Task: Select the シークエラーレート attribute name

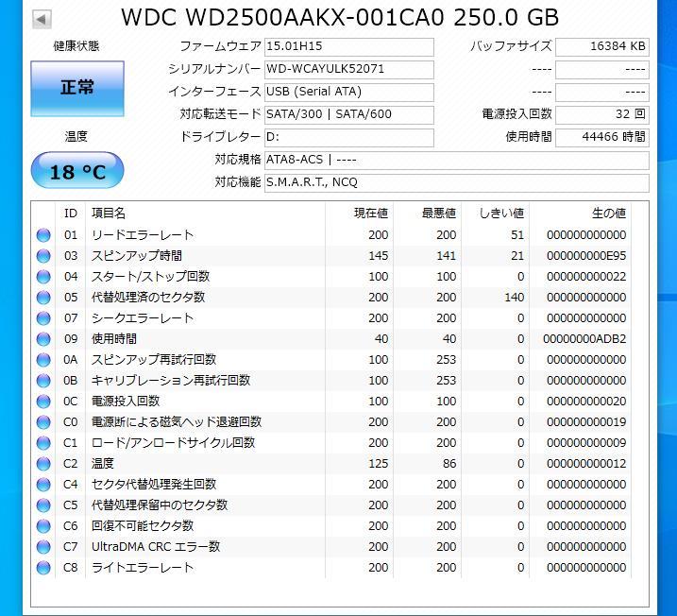Action: coord(143,318)
